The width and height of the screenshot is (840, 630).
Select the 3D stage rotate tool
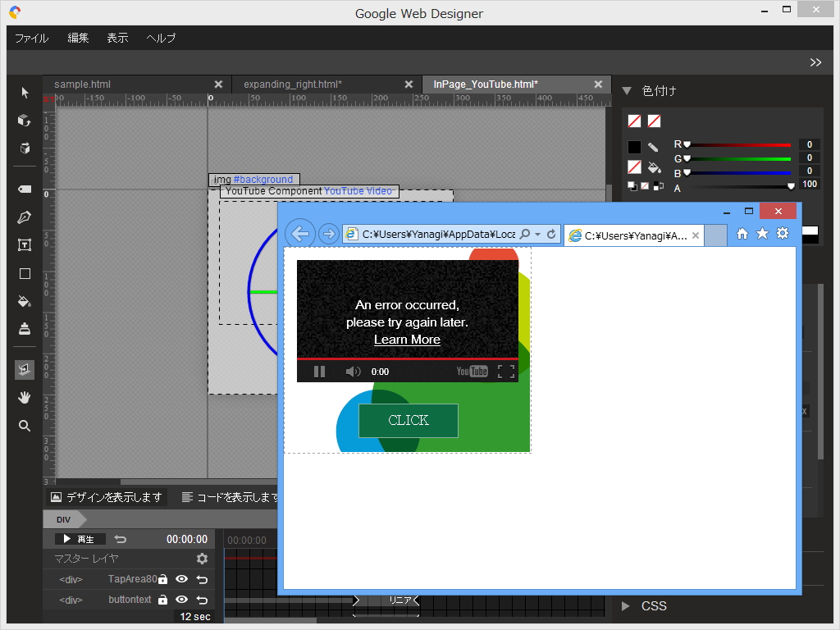coord(25,148)
